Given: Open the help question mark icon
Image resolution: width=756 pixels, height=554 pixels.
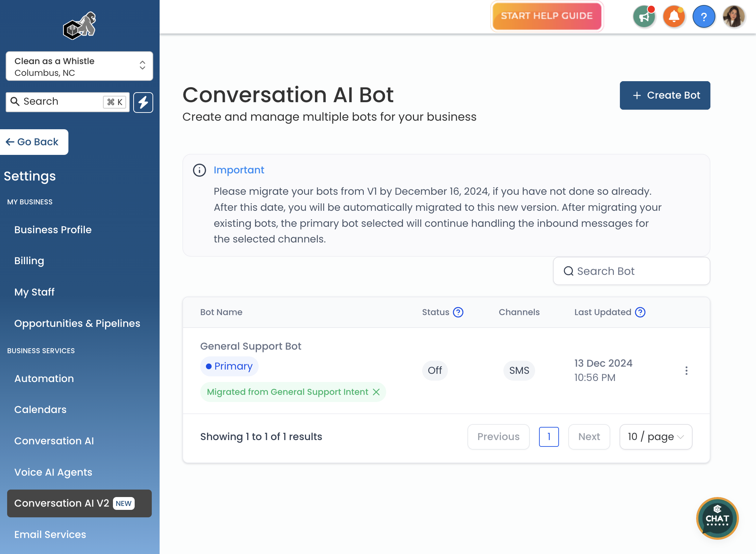Looking at the screenshot, I should tap(704, 16).
